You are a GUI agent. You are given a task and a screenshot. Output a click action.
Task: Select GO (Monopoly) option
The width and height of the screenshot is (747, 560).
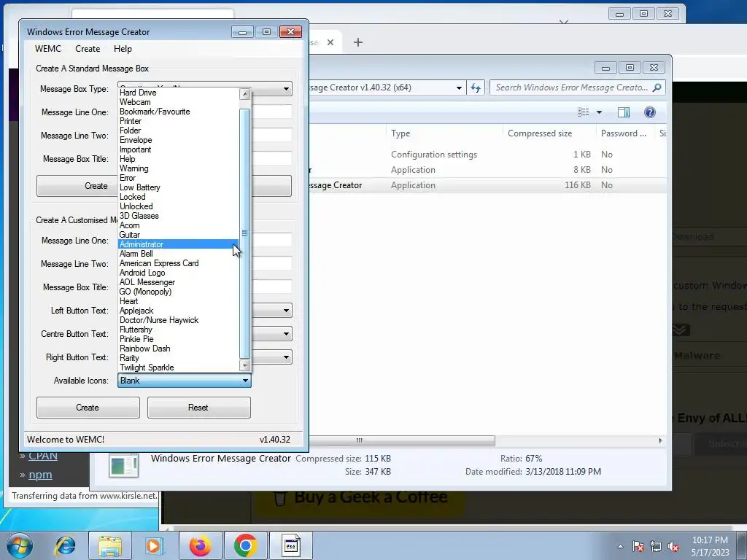[x=178, y=292]
